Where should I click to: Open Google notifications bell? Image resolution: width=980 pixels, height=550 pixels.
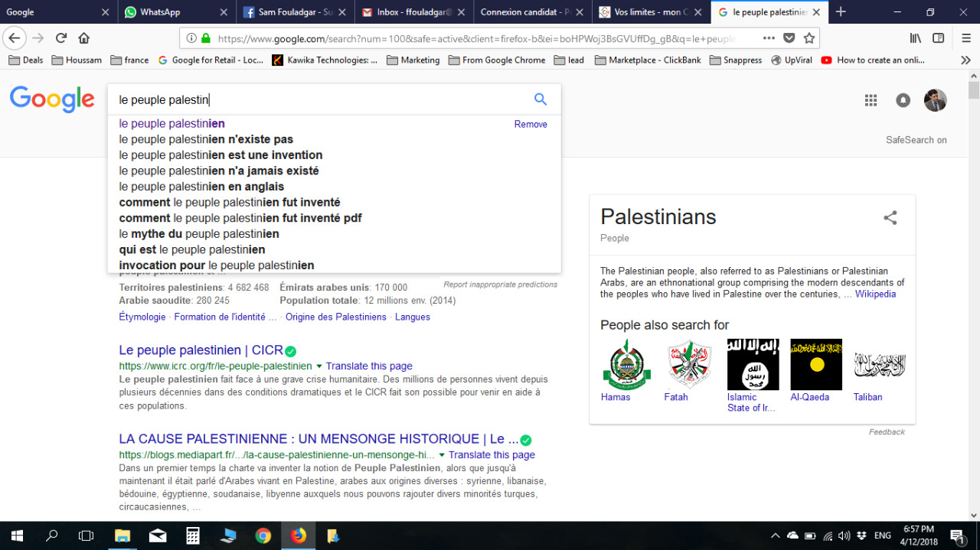(903, 100)
